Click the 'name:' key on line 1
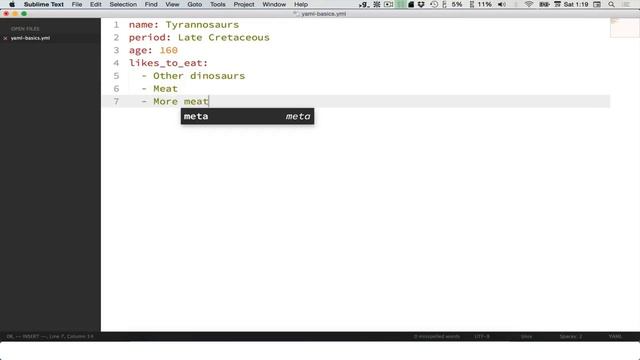This screenshot has width=640, height=360. pos(144,24)
